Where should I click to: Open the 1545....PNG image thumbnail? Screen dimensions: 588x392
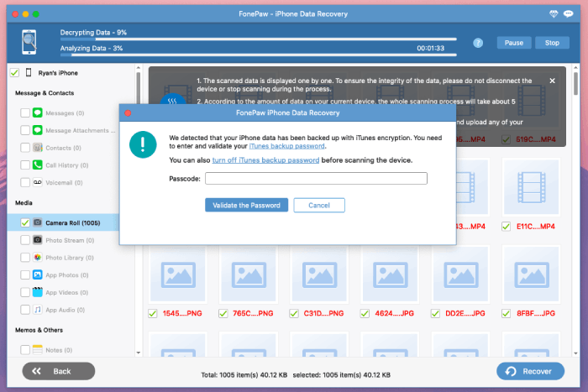[x=178, y=274]
